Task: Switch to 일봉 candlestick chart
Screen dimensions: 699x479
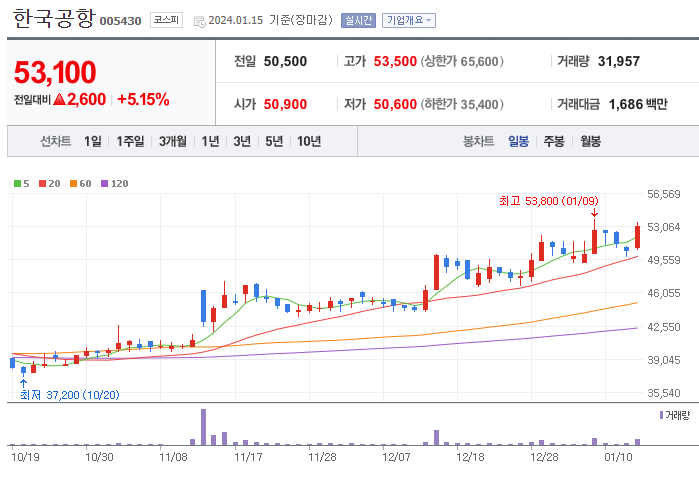Action: click(x=518, y=141)
